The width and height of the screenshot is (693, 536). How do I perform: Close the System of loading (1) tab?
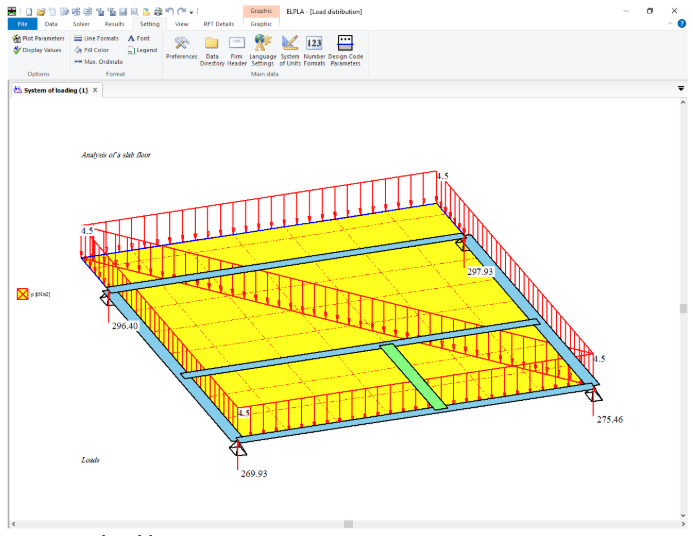[95, 90]
